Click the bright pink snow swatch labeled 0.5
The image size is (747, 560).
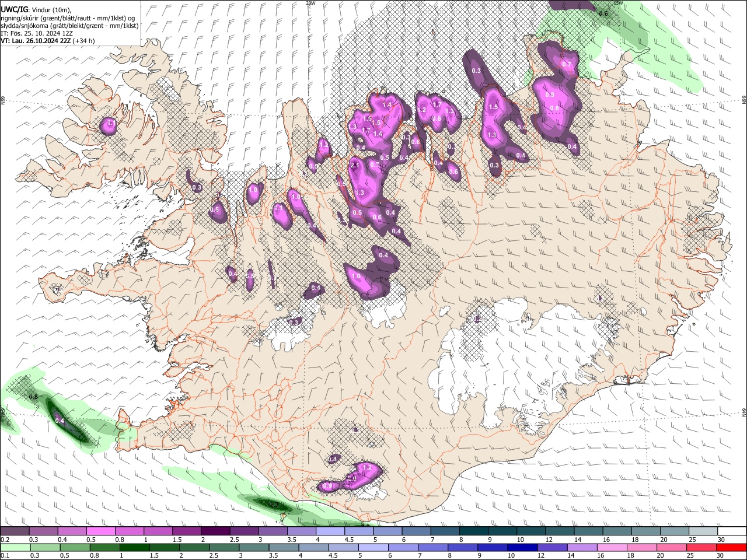coord(100,531)
